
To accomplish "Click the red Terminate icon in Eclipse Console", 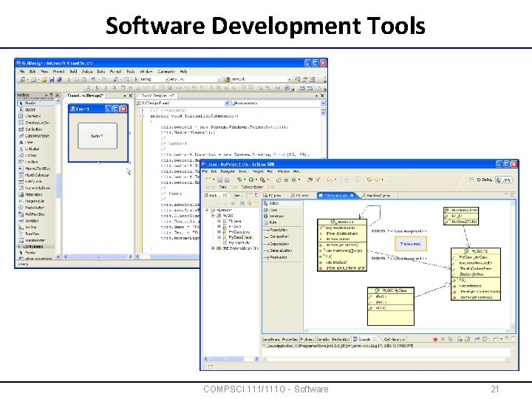I will tap(435, 339).
